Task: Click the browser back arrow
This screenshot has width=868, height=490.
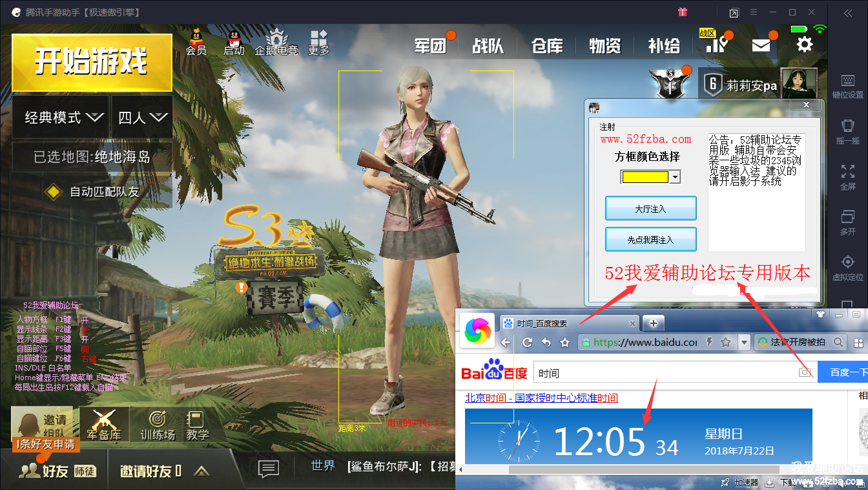Action: [506, 342]
